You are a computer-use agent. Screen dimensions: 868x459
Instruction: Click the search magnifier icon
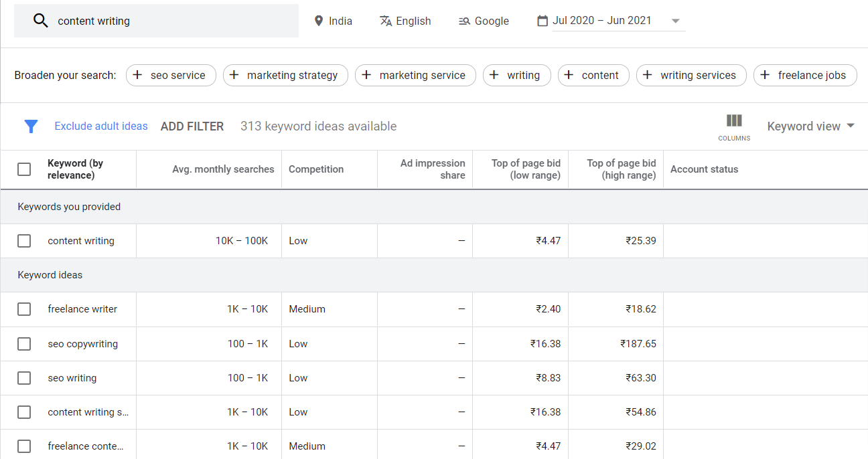click(41, 21)
